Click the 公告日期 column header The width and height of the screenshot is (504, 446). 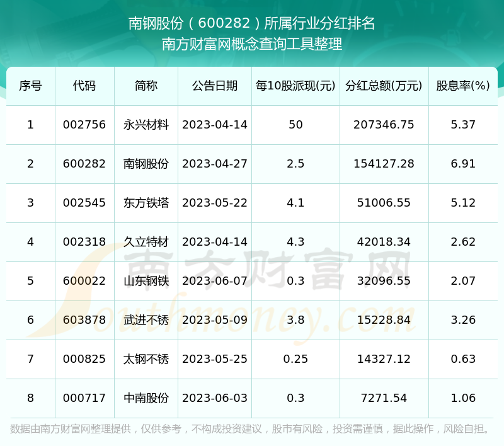point(214,86)
